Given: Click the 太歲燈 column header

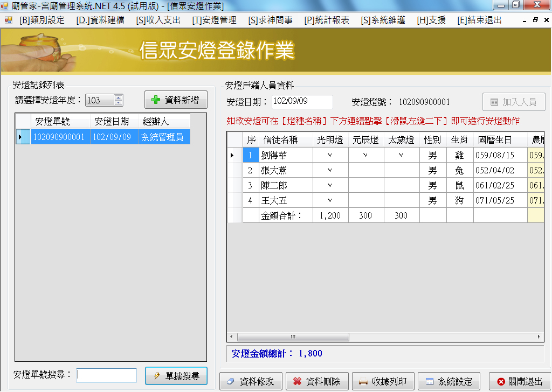Looking at the screenshot, I should (402, 140).
